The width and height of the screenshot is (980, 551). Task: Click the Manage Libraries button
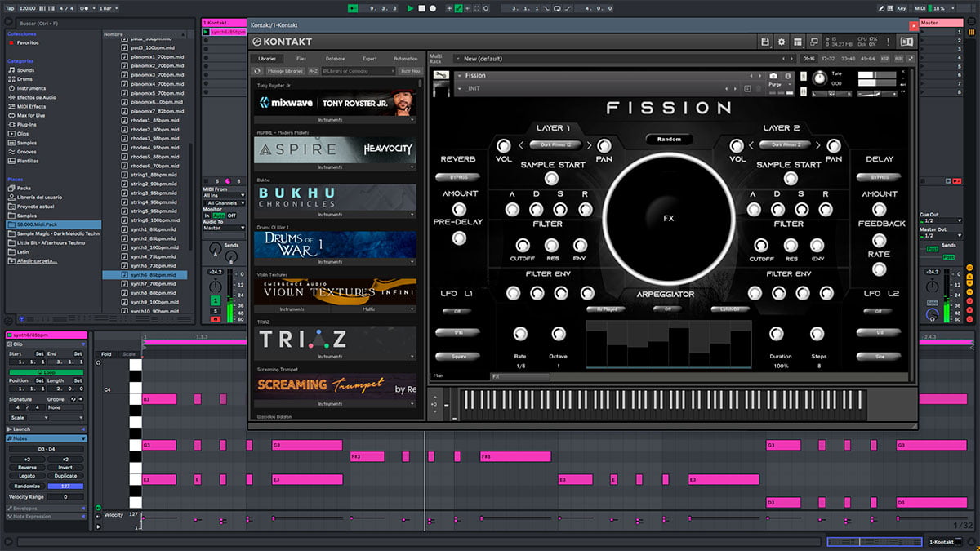click(286, 71)
